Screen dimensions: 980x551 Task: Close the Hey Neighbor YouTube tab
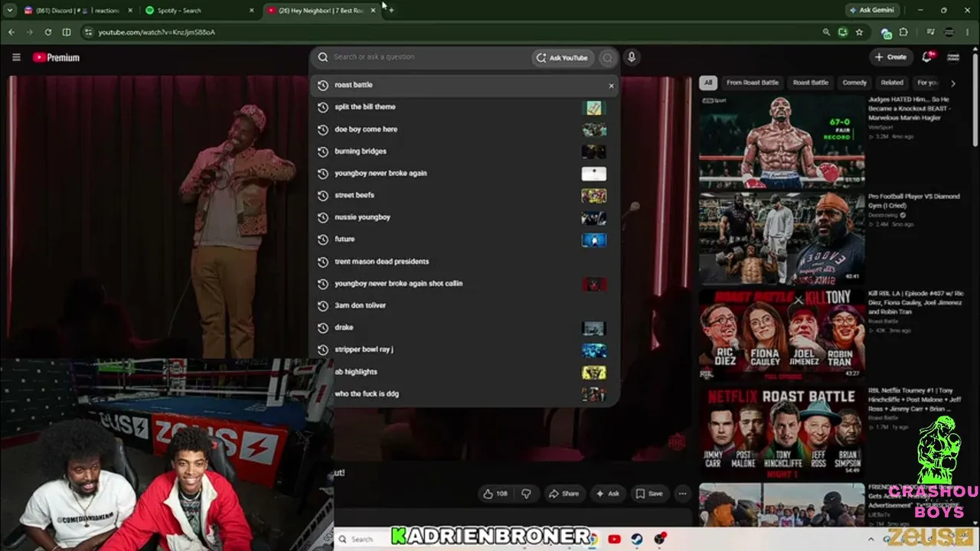tap(373, 11)
